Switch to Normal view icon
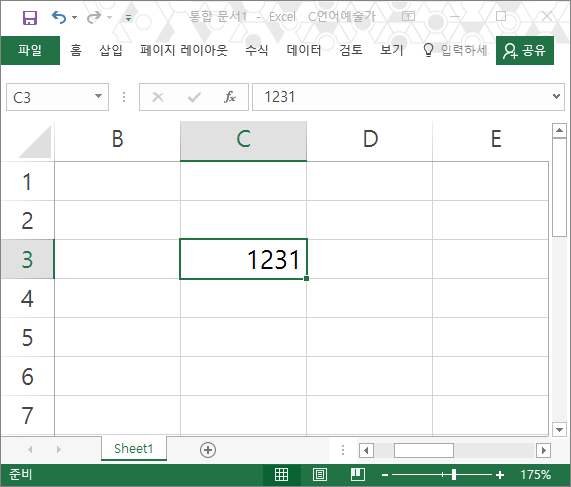571x487 pixels. [x=281, y=474]
